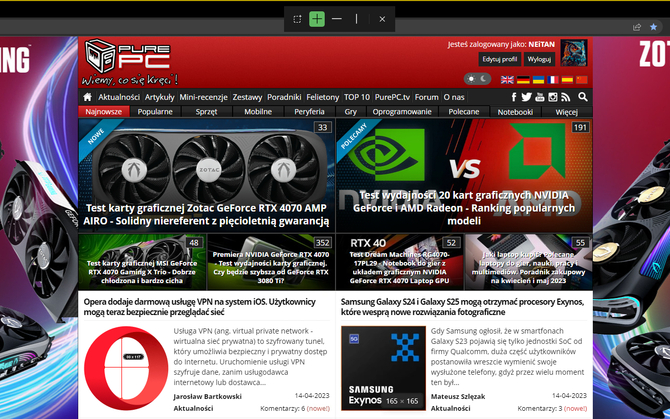
Task: Click the browser bookmark star icon
Action: click(653, 27)
